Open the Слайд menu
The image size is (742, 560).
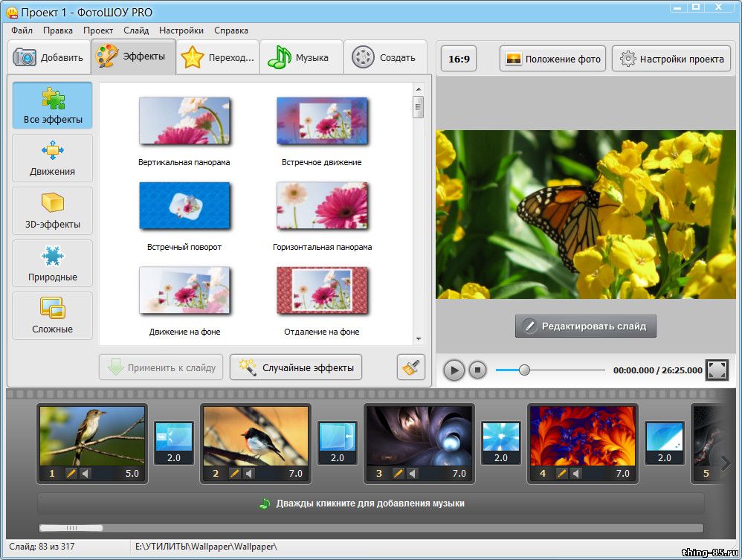click(136, 30)
